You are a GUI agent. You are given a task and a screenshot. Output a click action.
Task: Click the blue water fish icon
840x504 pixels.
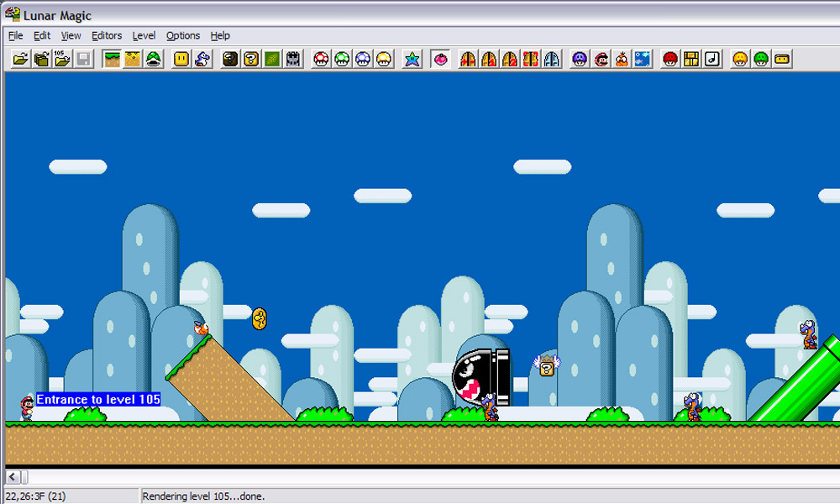[643, 59]
